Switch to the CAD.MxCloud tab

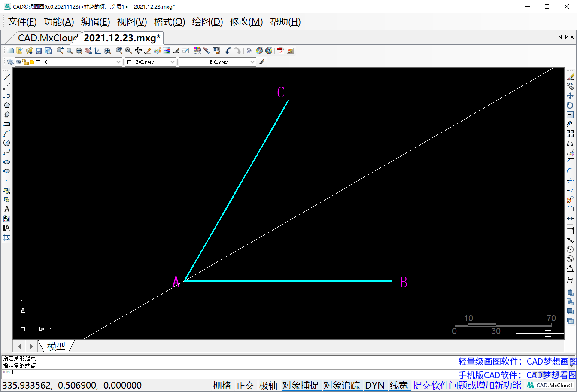[48, 38]
